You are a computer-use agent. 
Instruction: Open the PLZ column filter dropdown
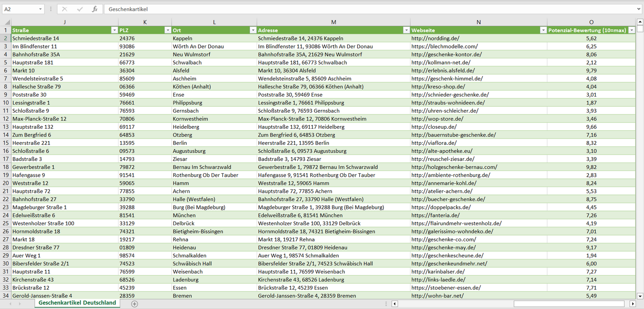click(x=168, y=30)
